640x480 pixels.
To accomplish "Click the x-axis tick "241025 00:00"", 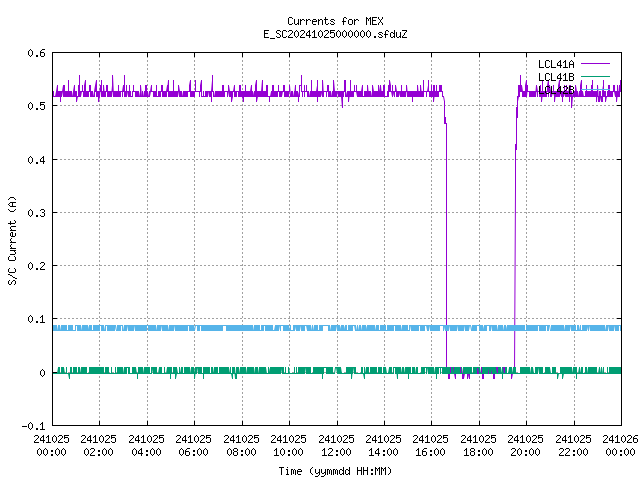I will (x=51, y=446).
